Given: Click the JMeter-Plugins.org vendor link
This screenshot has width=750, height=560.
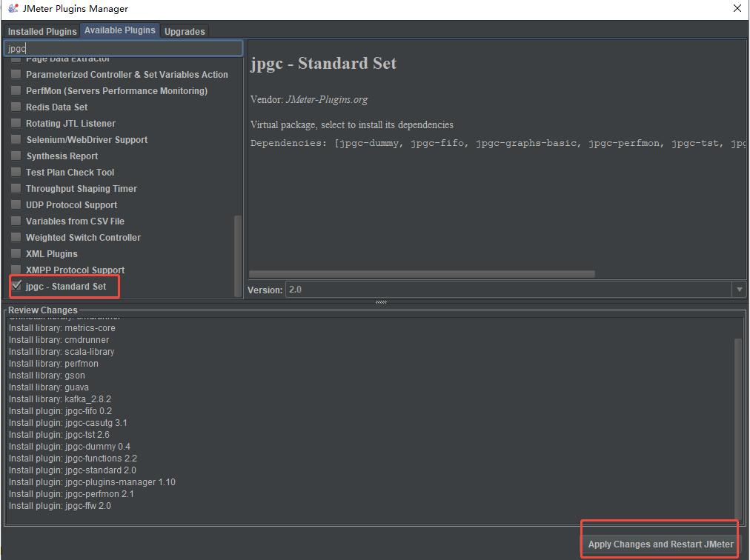Looking at the screenshot, I should point(327,99).
